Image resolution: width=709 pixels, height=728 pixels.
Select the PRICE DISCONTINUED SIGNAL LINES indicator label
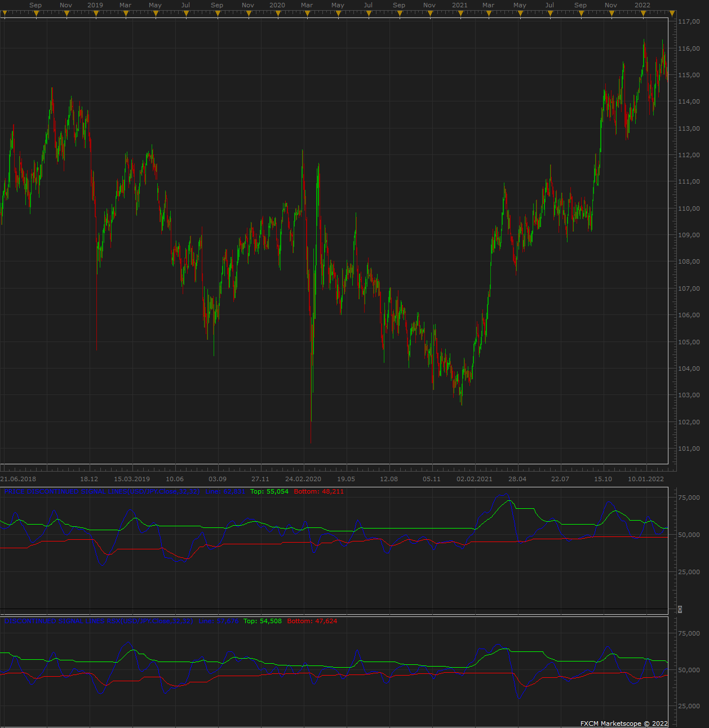tap(101, 491)
